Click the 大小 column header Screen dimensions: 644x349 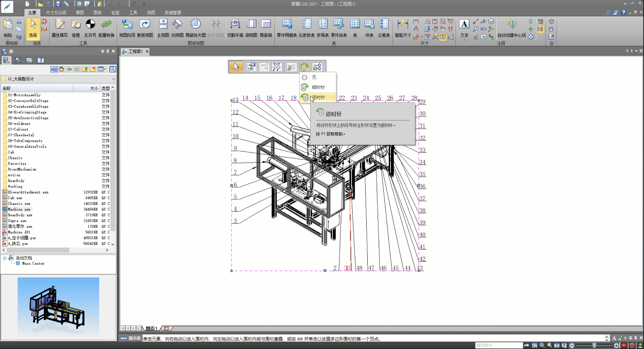[87, 88]
